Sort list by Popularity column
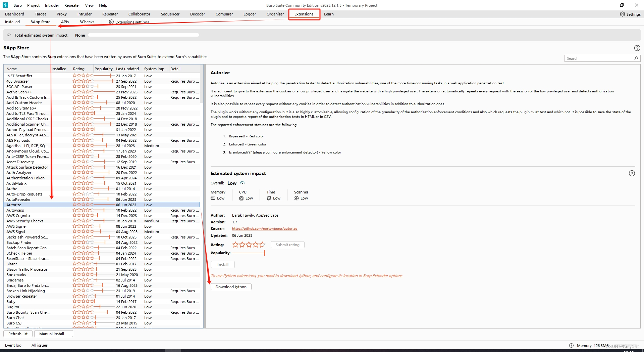644x352 pixels. click(x=104, y=69)
